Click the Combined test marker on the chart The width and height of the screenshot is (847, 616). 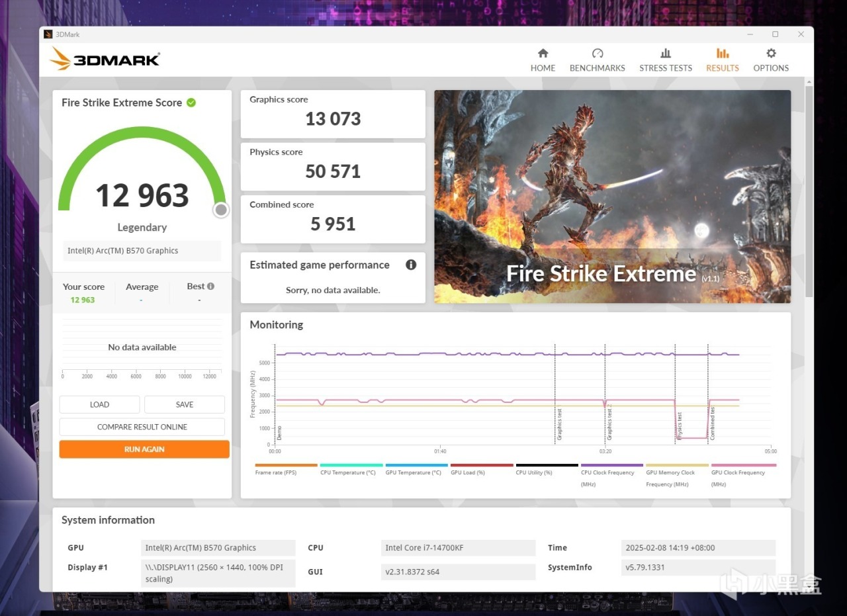(x=713, y=423)
